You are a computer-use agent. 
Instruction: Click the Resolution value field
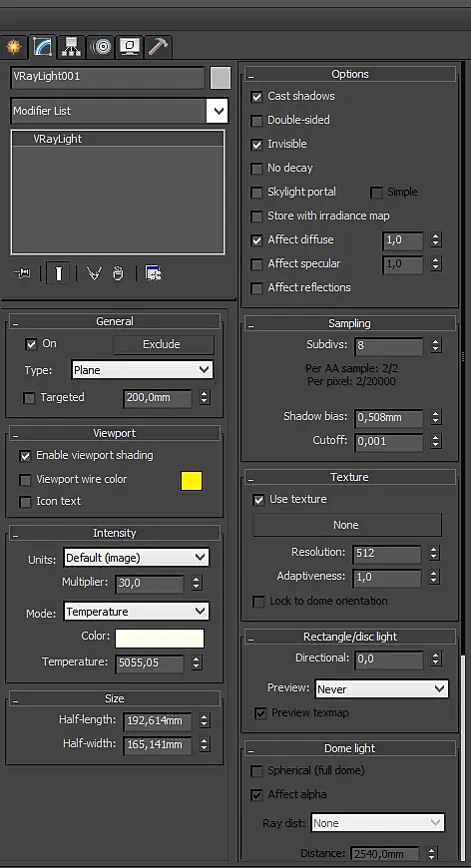coord(387,553)
